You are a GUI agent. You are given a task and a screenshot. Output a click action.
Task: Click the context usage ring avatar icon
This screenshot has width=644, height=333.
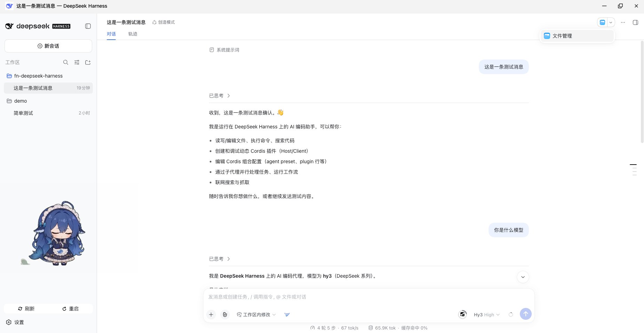(x=462, y=315)
